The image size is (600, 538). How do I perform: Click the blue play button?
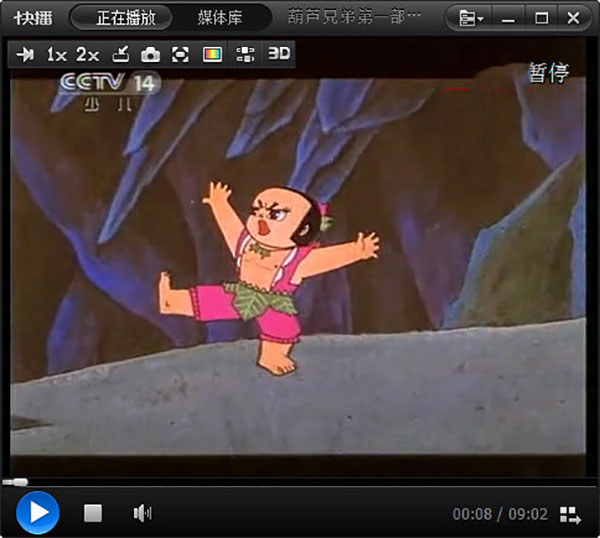(x=38, y=513)
